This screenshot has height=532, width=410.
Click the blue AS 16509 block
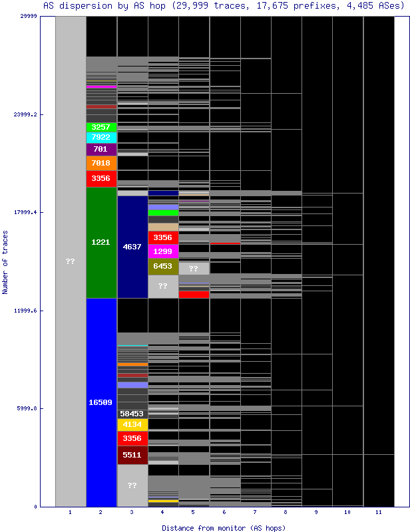pos(101,402)
